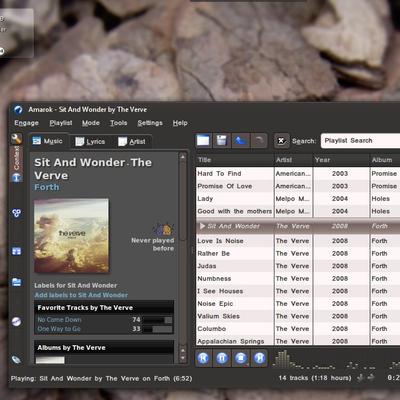Focus the Playlist Search field
Viewport: 400px width, 400px height.
point(360,141)
